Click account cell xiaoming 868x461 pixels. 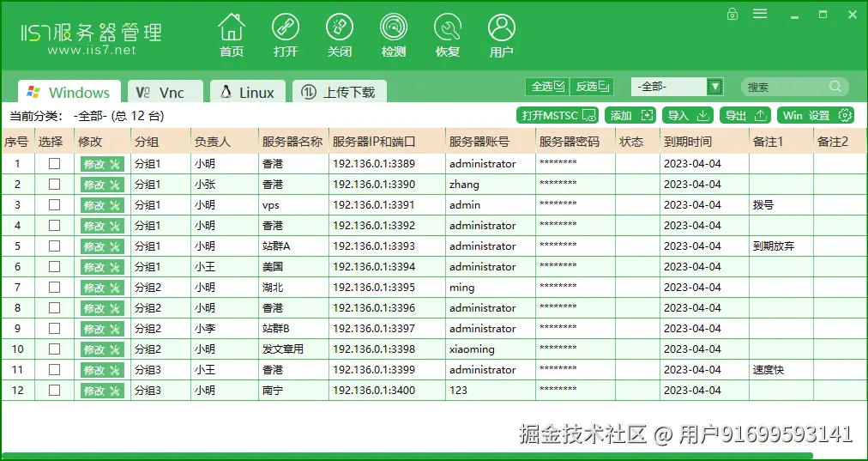(491, 349)
